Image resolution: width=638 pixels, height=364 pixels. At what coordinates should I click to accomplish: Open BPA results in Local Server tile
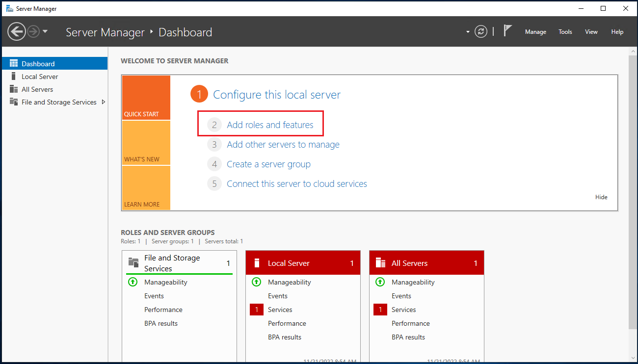[x=285, y=337]
